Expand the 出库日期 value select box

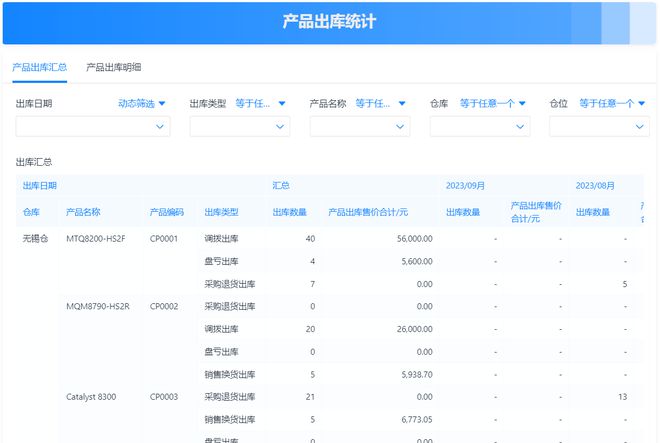[x=93, y=126]
